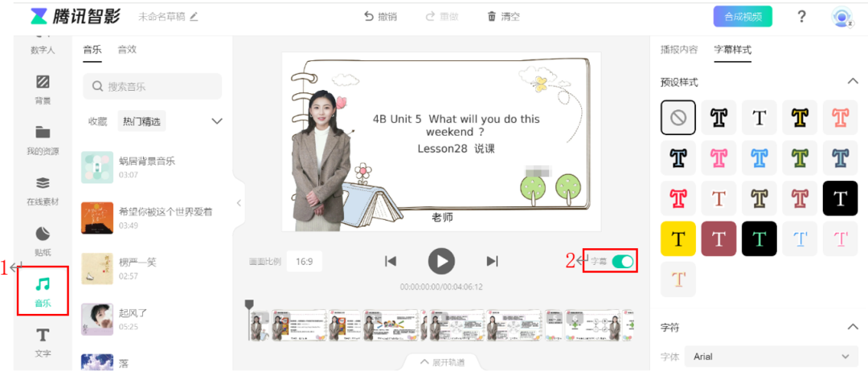Click the Tencent Zhiying logo
The width and height of the screenshot is (868, 375).
pyautogui.click(x=76, y=17)
